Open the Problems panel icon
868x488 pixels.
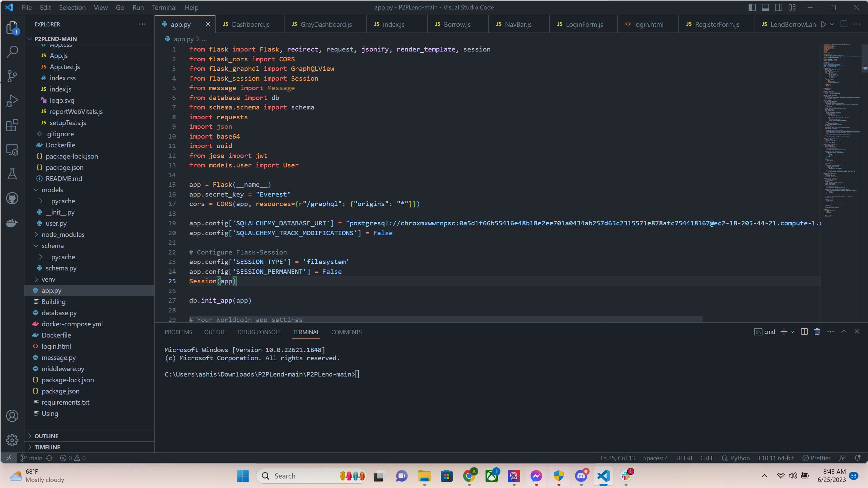click(x=178, y=332)
